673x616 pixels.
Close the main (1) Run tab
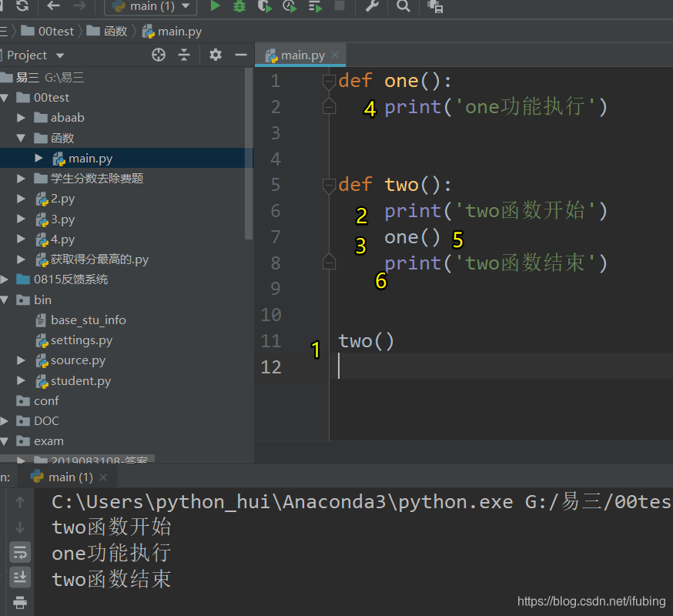[103, 477]
